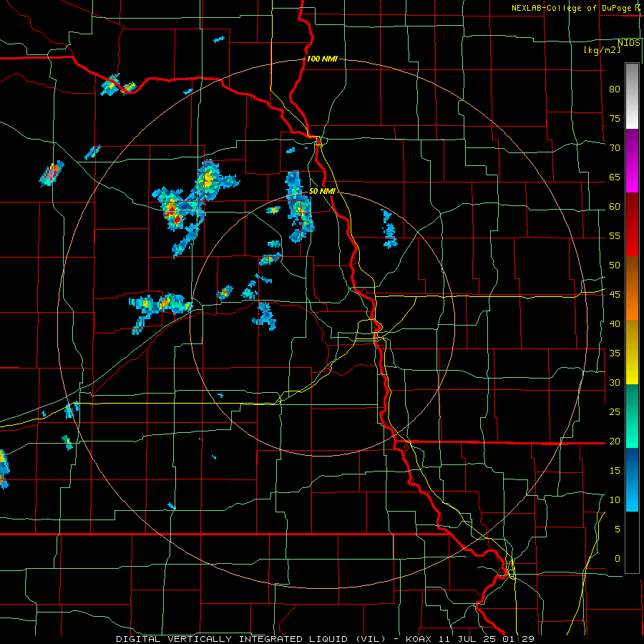Click the KOAX radar site identifier
This screenshot has height=644, width=644.
(x=419, y=639)
